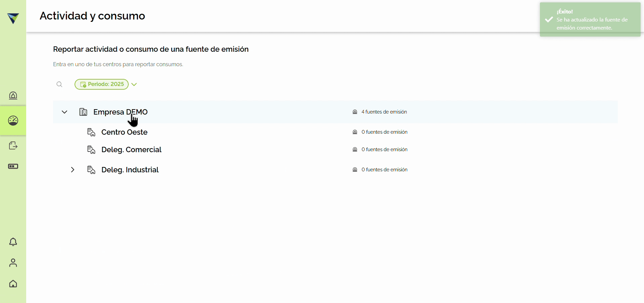Open notifications bell icon

coord(13,242)
